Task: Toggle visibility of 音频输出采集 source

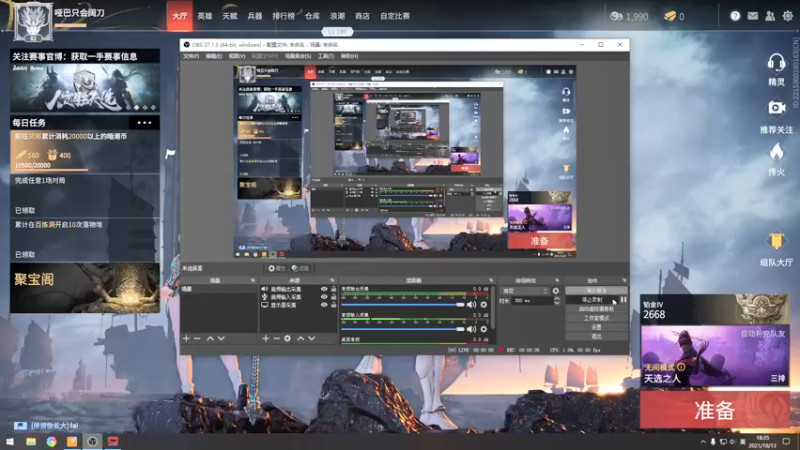Action: 323,289
